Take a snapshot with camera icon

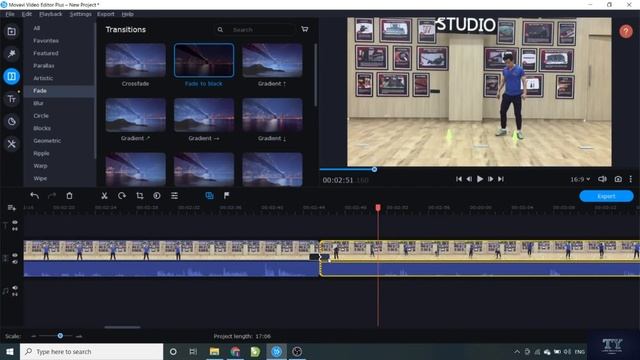(x=618, y=179)
